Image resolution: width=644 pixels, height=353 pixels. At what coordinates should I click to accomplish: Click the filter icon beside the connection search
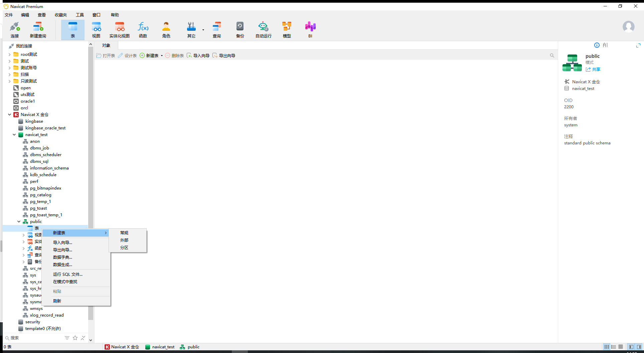[x=67, y=338]
